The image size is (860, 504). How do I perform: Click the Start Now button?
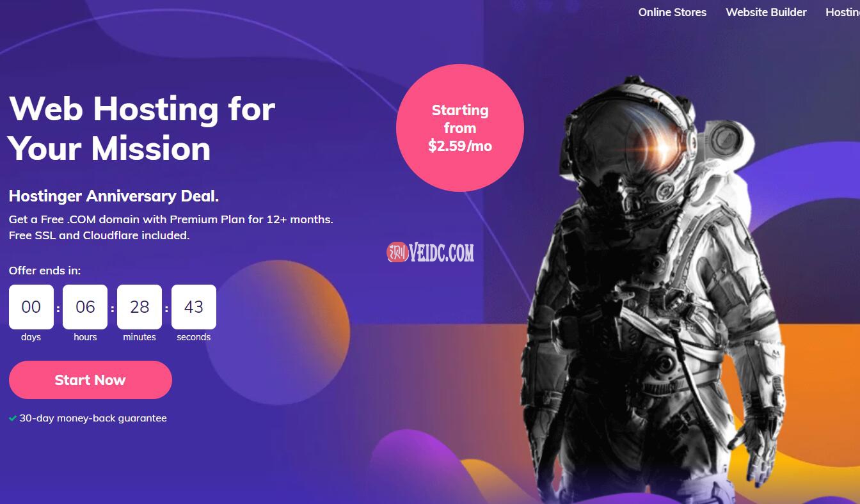coord(90,380)
